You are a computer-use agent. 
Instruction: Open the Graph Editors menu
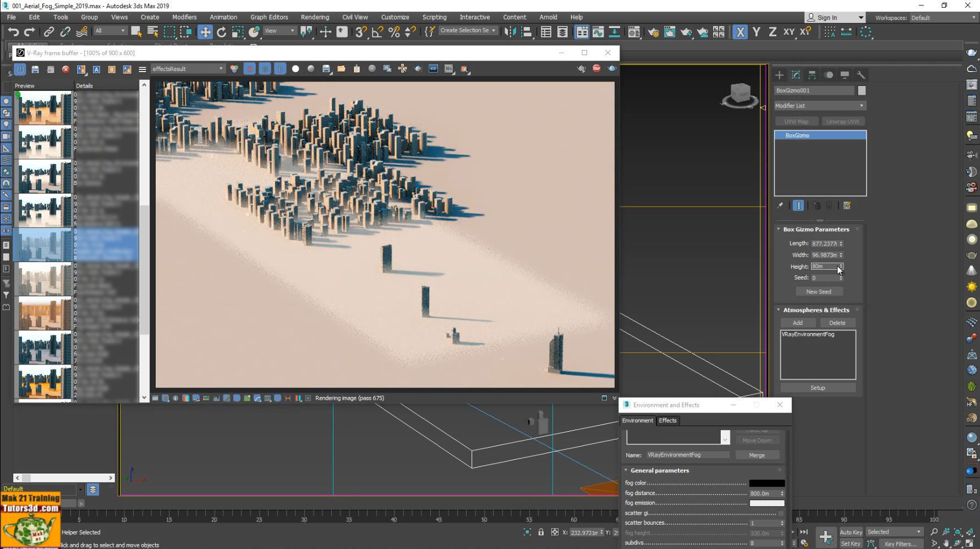pyautogui.click(x=269, y=17)
